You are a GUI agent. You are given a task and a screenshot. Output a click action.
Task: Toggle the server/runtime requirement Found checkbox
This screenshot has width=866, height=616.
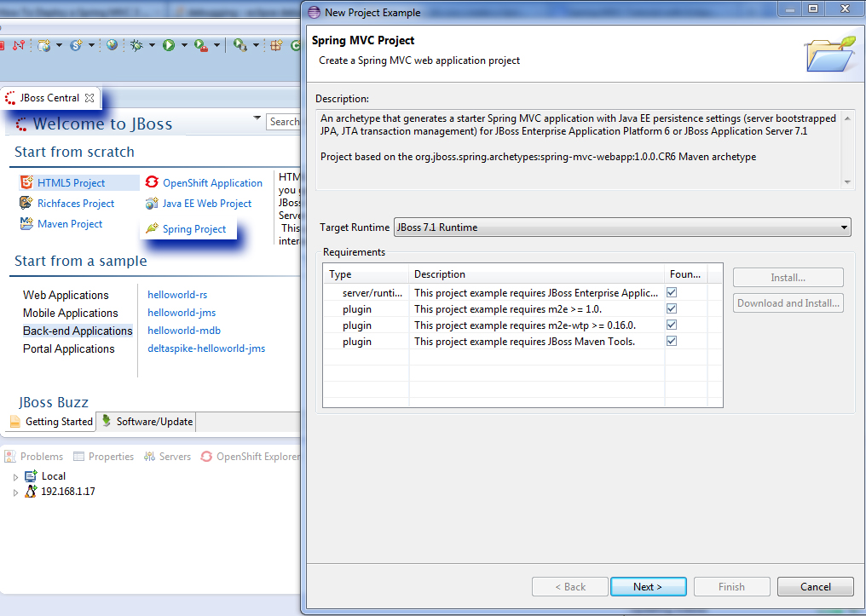click(x=672, y=292)
